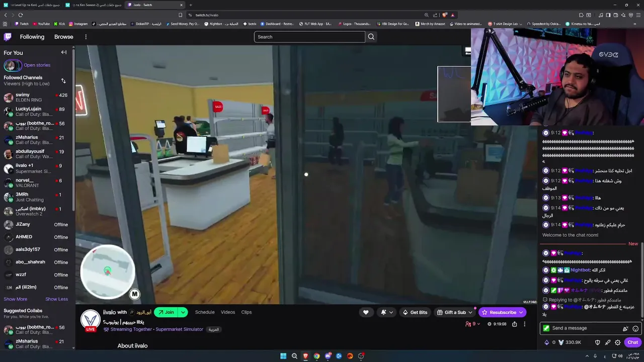Click the purple Chat send button
644x362 pixels.
(x=632, y=342)
